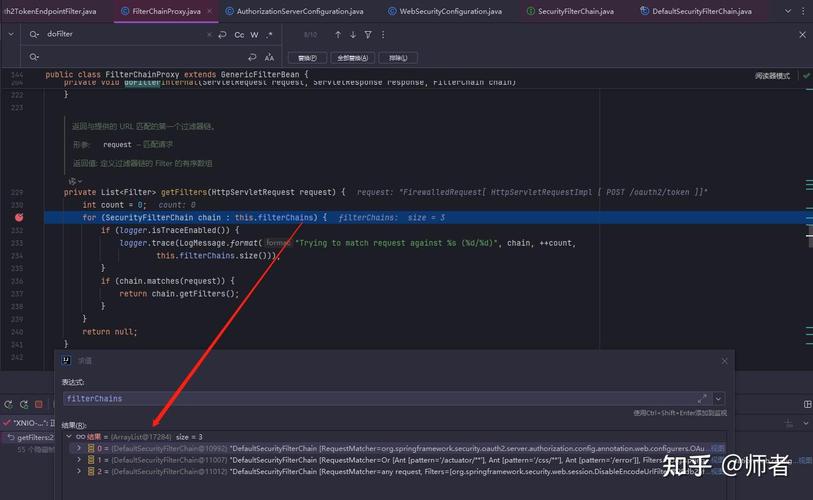Close the FilterChainProxy.java tab
Viewport: 813px width, 500px height.
209,11
